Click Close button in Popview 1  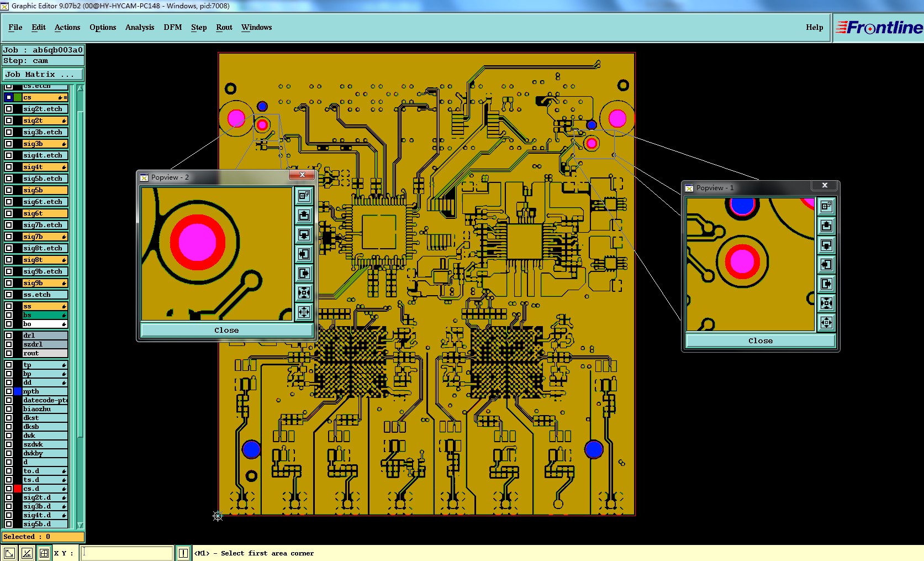tap(761, 340)
